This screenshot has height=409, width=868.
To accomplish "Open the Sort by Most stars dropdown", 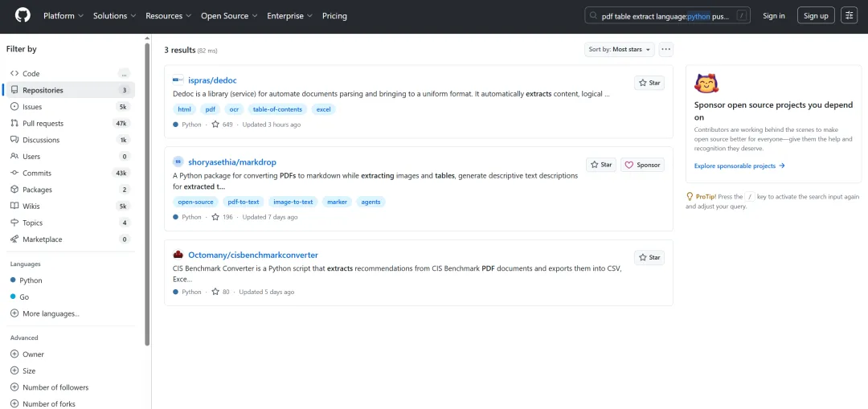I will pyautogui.click(x=620, y=49).
